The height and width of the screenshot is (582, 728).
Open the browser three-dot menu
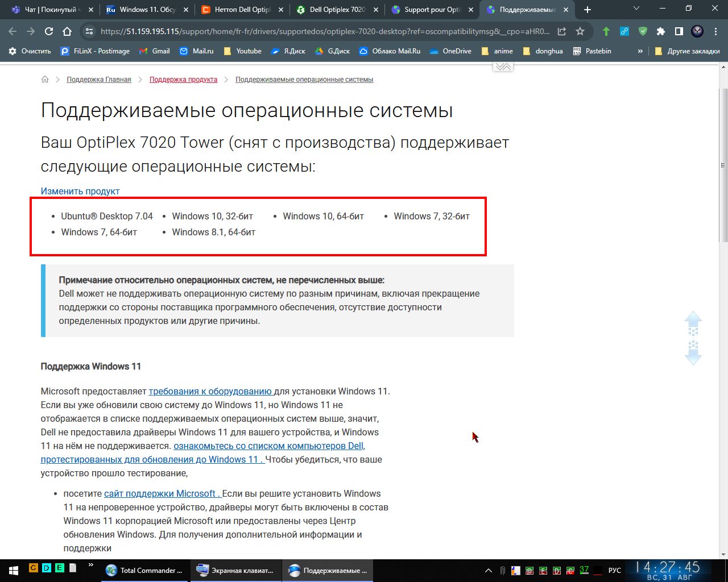715,32
